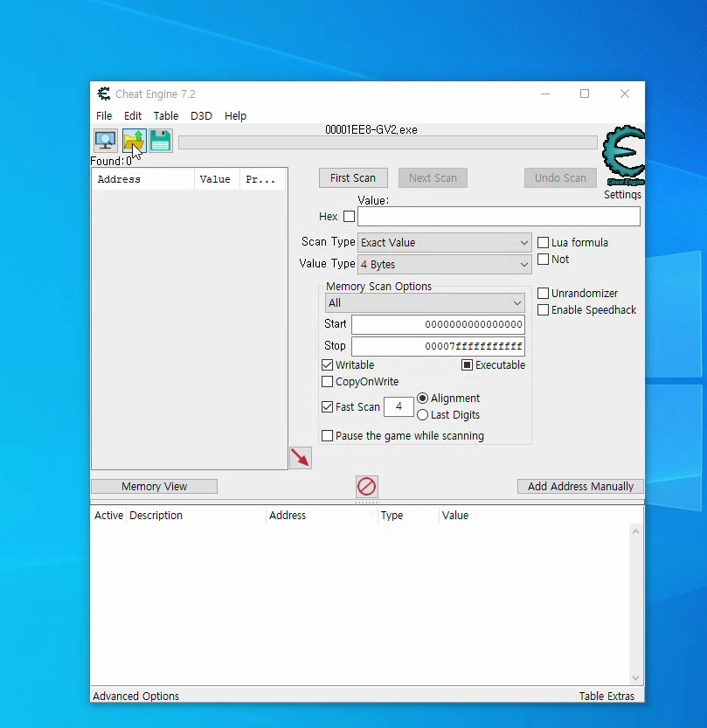Enable the Lua formula checkbox
Viewport: 707px width, 728px height.
pyautogui.click(x=543, y=242)
